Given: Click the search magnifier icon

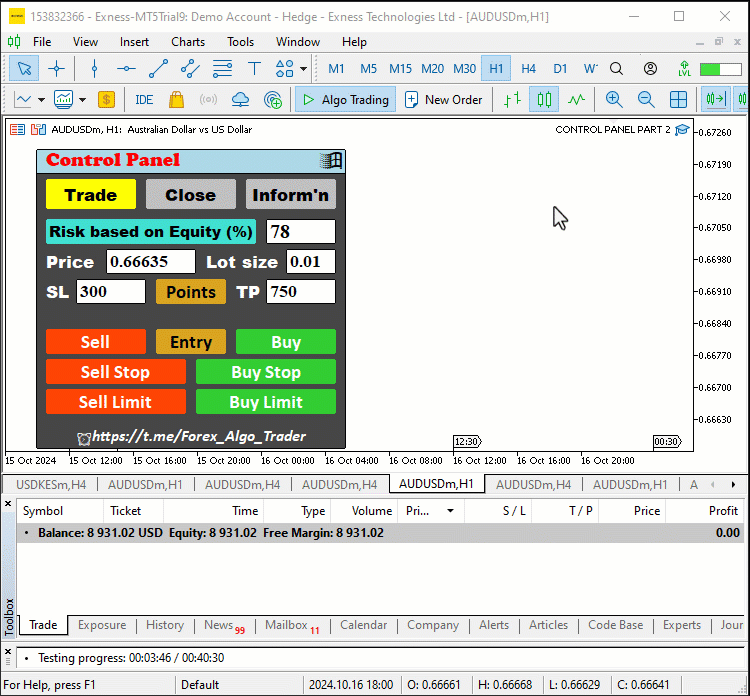Looking at the screenshot, I should click(x=617, y=69).
